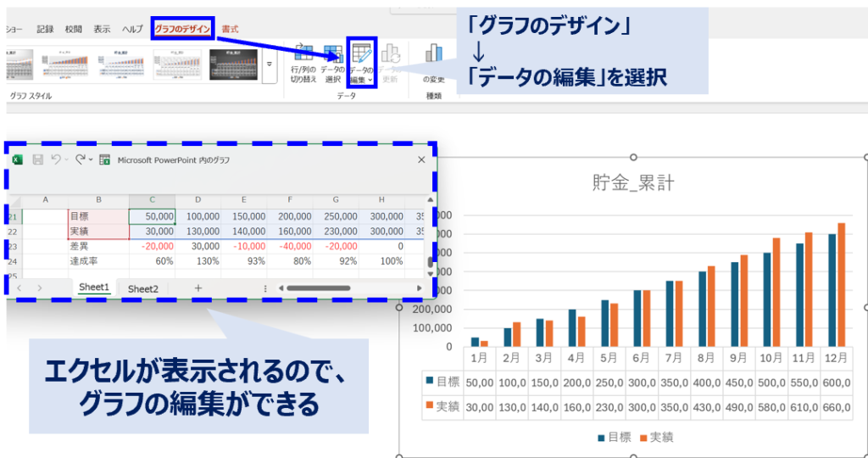Click the 10月 blue 目標 bar
Image resolution: width=868 pixels, height=458 pixels.
point(767,299)
